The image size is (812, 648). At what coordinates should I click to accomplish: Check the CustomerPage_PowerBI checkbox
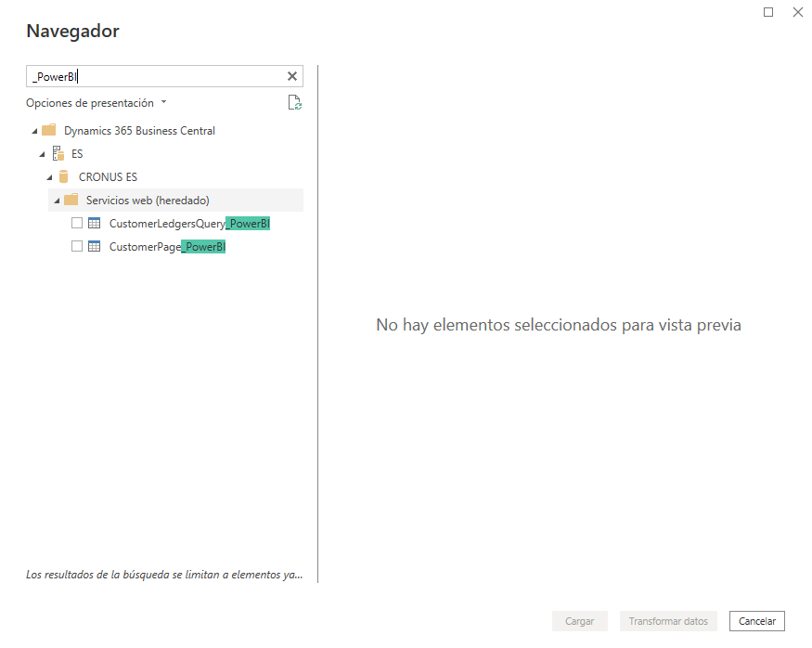pos(77,247)
